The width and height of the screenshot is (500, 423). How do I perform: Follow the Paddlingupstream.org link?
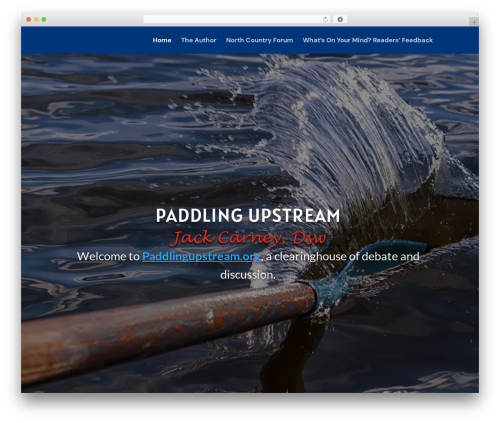coord(201,256)
